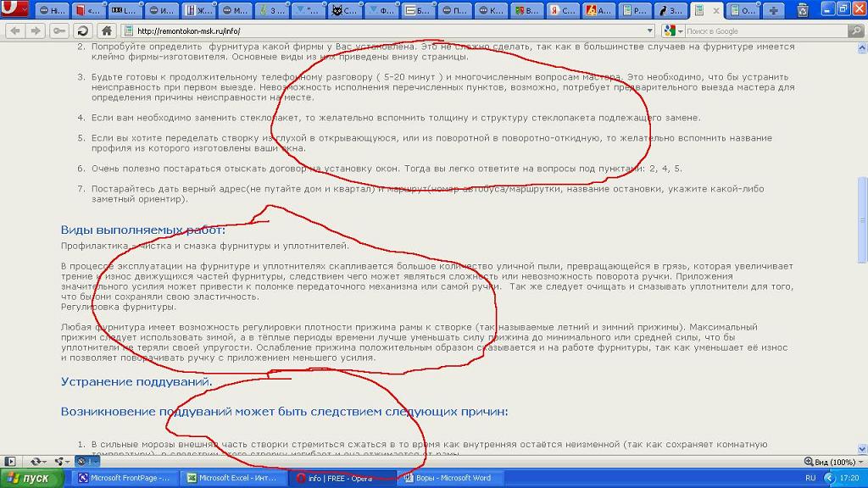Go forward with the Forward arrow
The image size is (868, 488).
tap(36, 31)
